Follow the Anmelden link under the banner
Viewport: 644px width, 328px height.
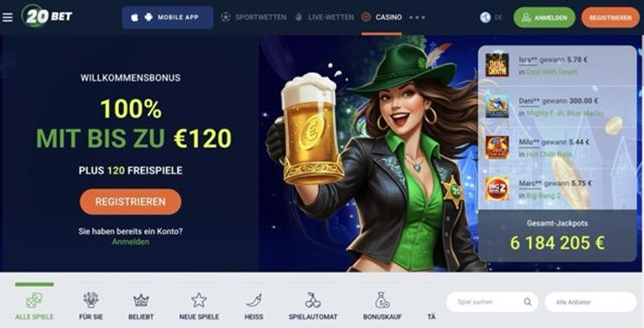pos(131,241)
